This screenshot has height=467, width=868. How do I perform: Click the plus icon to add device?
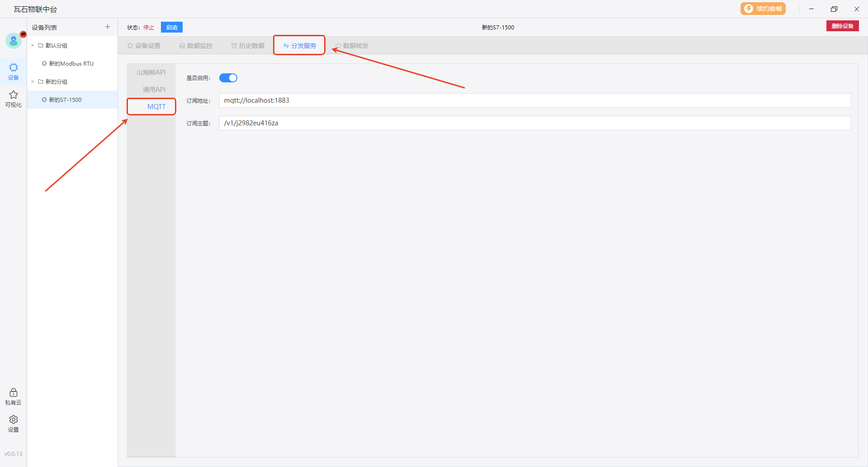[108, 27]
